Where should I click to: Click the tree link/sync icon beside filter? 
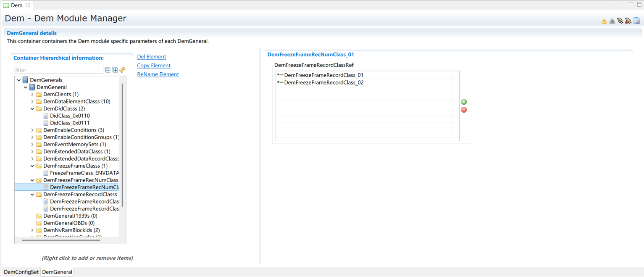click(122, 70)
